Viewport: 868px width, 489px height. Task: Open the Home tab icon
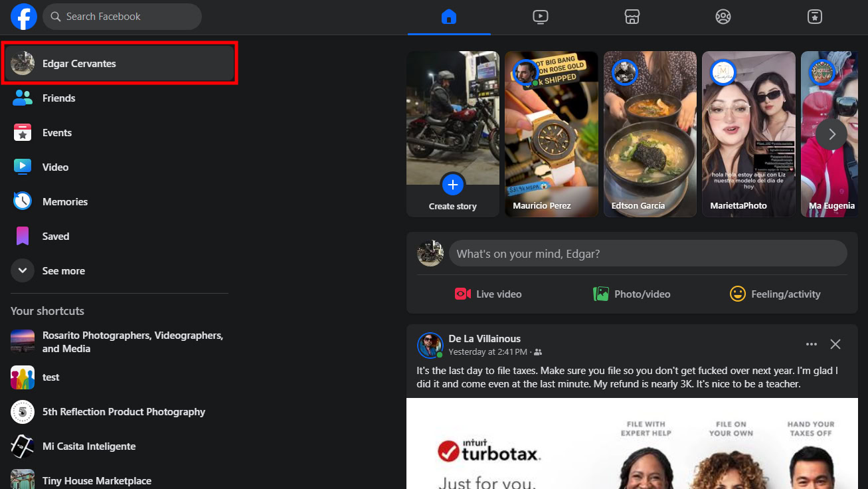pyautogui.click(x=449, y=17)
